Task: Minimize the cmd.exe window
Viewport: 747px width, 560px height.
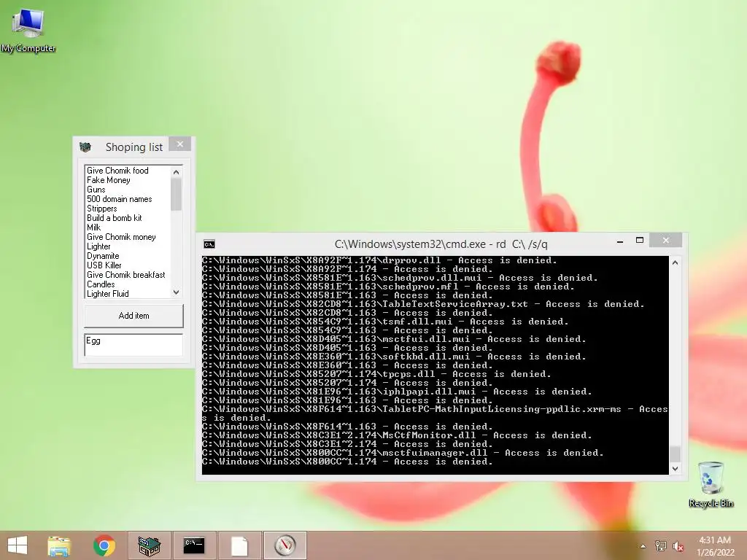Action: coord(620,241)
